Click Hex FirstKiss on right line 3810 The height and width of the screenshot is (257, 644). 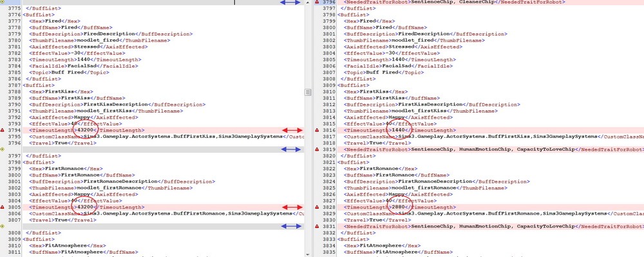point(375,92)
